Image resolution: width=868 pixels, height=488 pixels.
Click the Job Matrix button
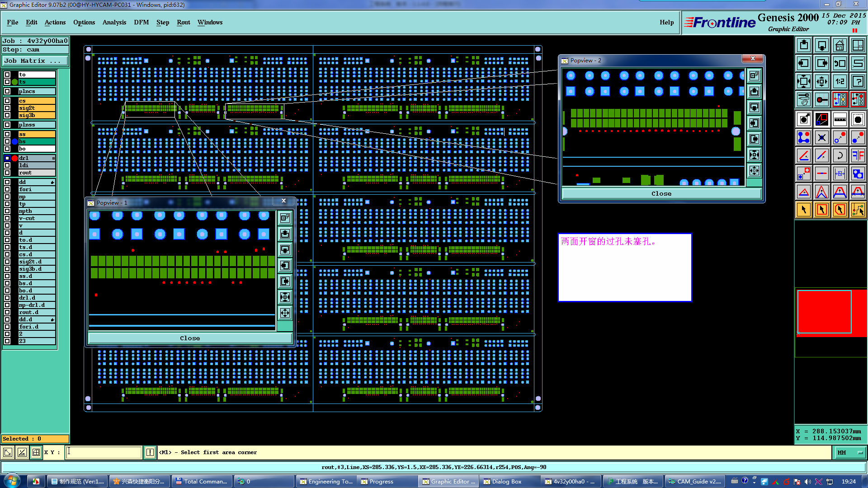pyautogui.click(x=35, y=61)
